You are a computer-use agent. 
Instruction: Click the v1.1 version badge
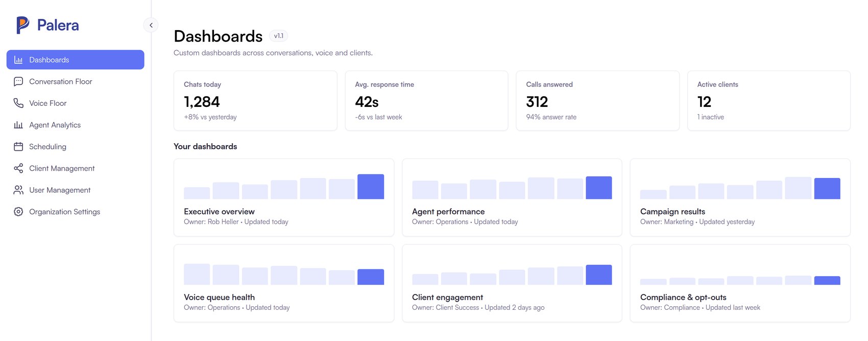coord(278,36)
